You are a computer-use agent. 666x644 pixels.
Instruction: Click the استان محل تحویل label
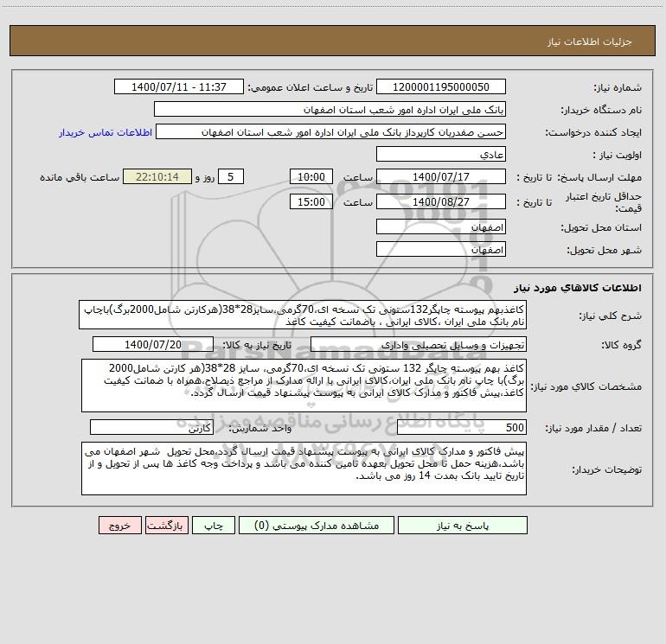[x=601, y=228]
